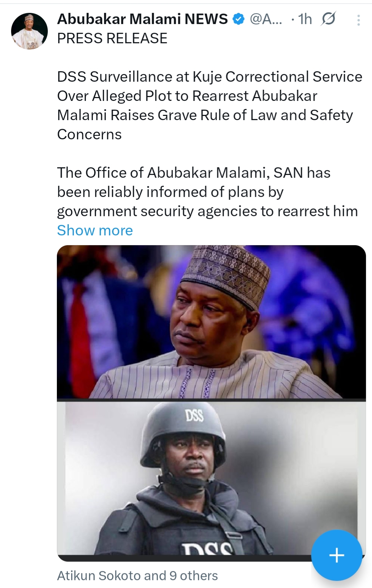The width and height of the screenshot is (372, 588).
Task: Open the Abubakar Malami NEWS account name
Action: tap(142, 19)
